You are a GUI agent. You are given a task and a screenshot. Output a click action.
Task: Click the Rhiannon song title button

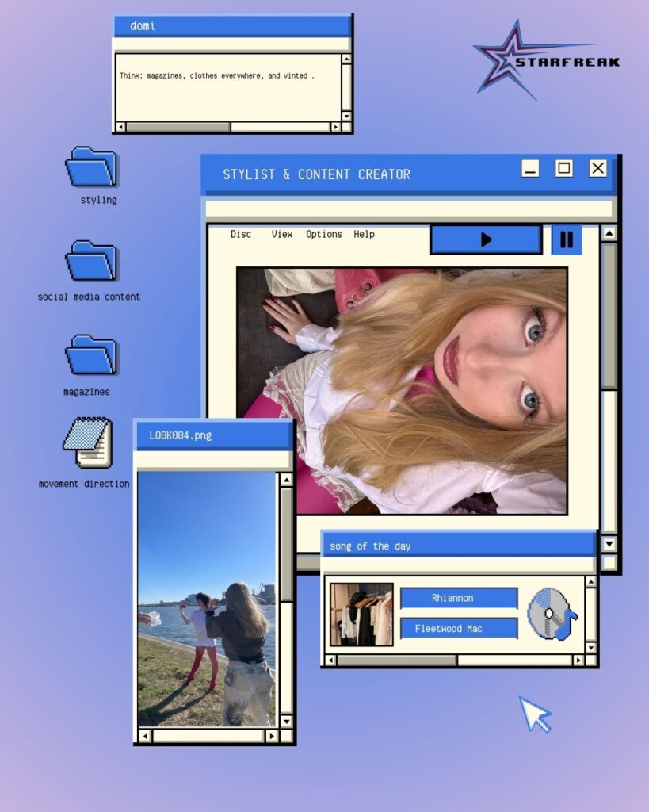458,598
